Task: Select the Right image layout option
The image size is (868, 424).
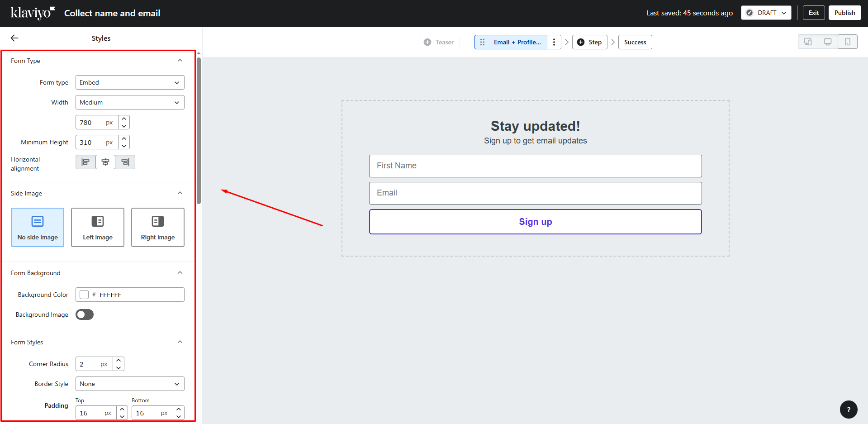Action: click(158, 227)
